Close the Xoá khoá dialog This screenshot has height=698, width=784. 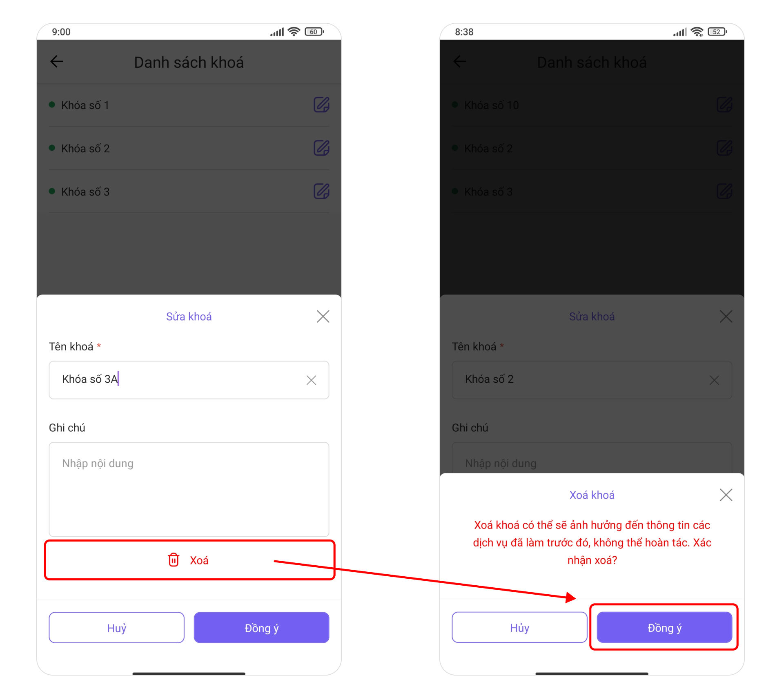tap(726, 495)
